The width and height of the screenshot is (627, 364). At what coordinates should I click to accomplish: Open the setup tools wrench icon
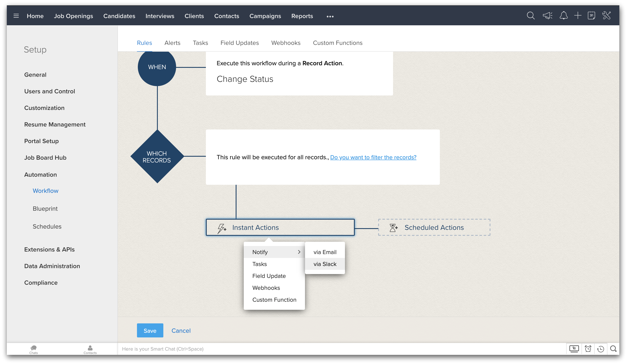pyautogui.click(x=607, y=16)
